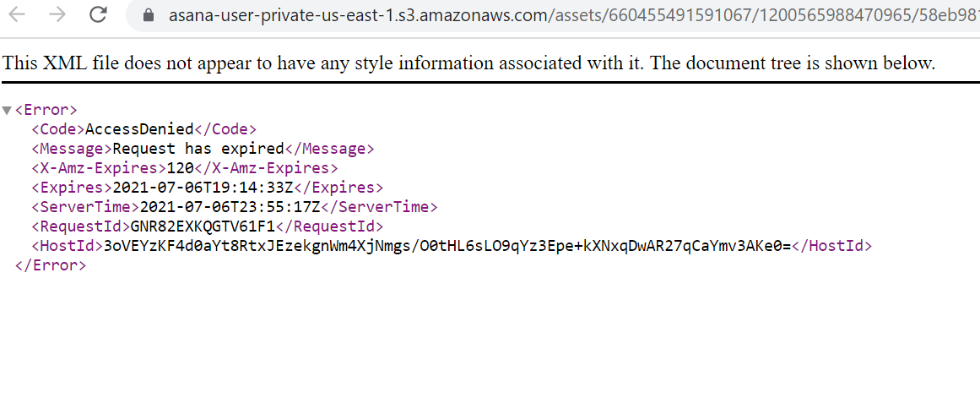Click the RequestId value GNR82EXKQGTV61F1
980x409 pixels.
click(x=203, y=226)
